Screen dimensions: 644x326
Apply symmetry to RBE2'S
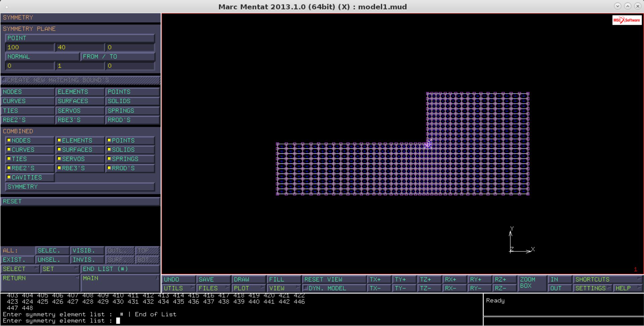tap(28, 120)
